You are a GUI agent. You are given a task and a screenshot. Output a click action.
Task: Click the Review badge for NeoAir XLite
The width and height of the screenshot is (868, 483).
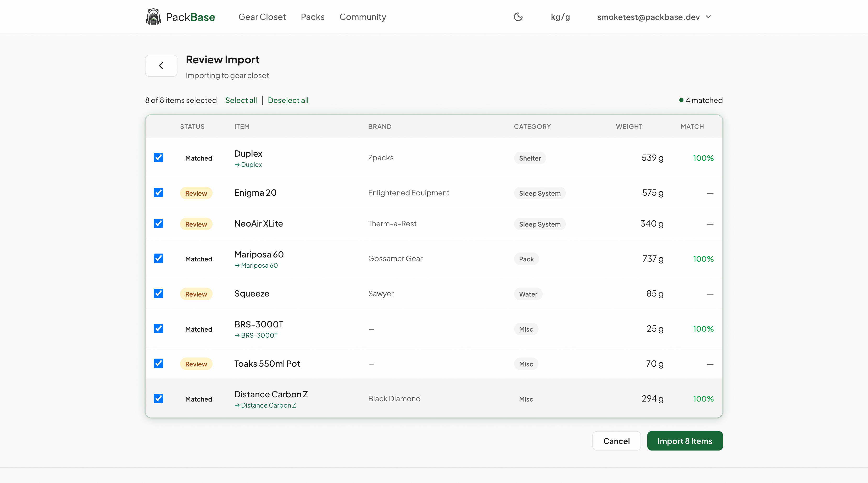pos(196,224)
